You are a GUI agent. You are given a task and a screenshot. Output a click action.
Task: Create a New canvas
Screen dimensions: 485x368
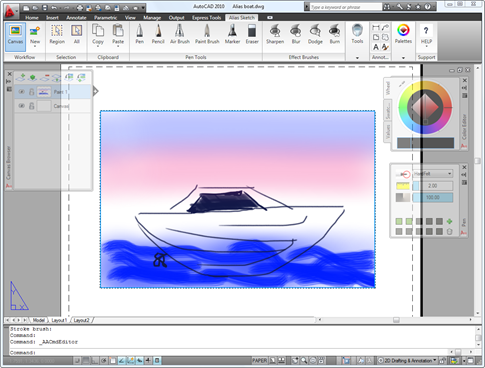pos(35,35)
